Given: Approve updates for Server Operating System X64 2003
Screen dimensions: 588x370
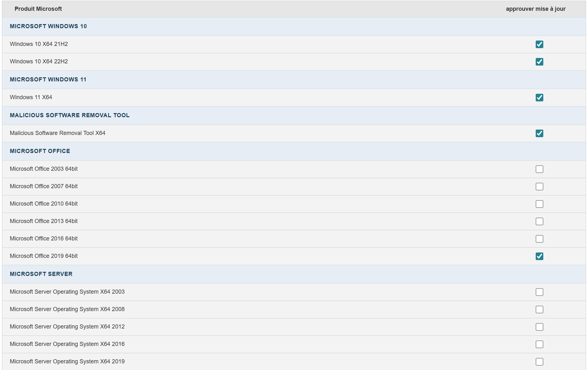Looking at the screenshot, I should pos(539,292).
